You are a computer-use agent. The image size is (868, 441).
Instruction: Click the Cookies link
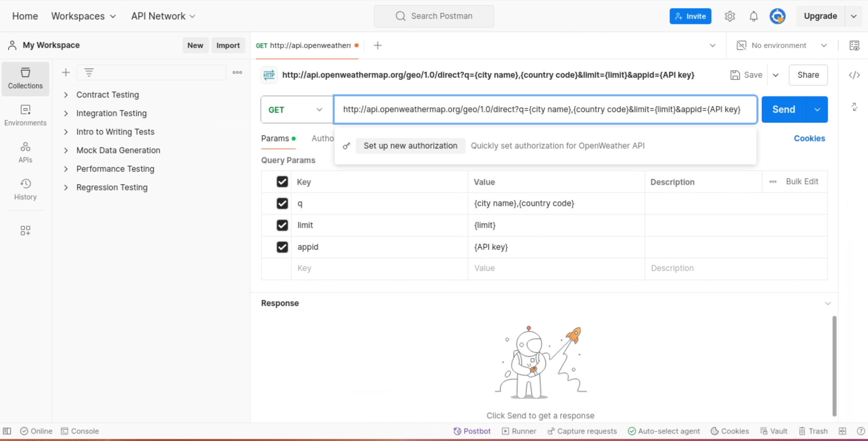coord(809,139)
